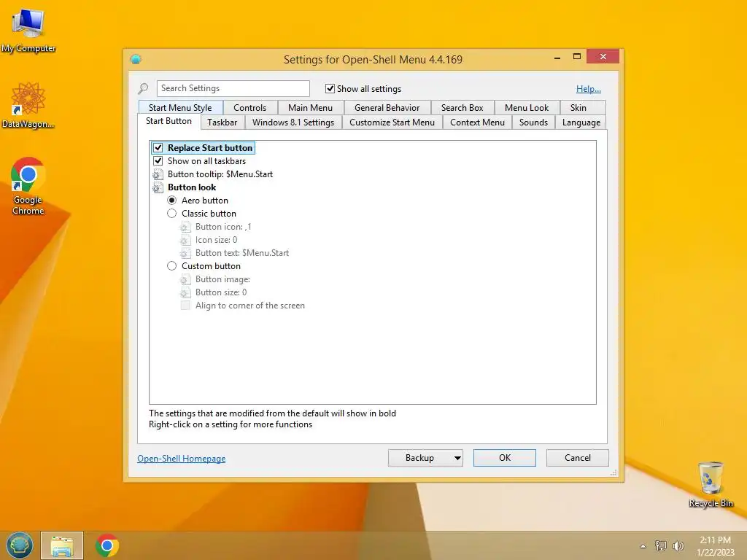Toggle Show all settings checkbox

tap(330, 88)
